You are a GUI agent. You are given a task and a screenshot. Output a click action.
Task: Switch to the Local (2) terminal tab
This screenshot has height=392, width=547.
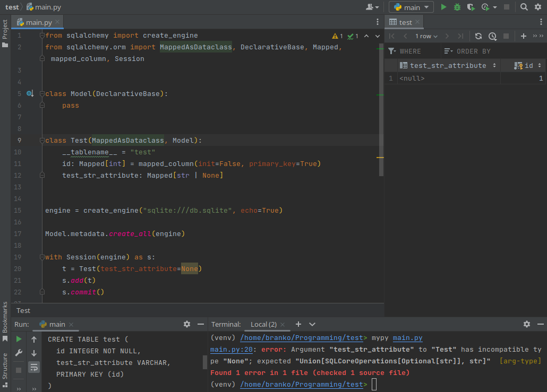(265, 324)
